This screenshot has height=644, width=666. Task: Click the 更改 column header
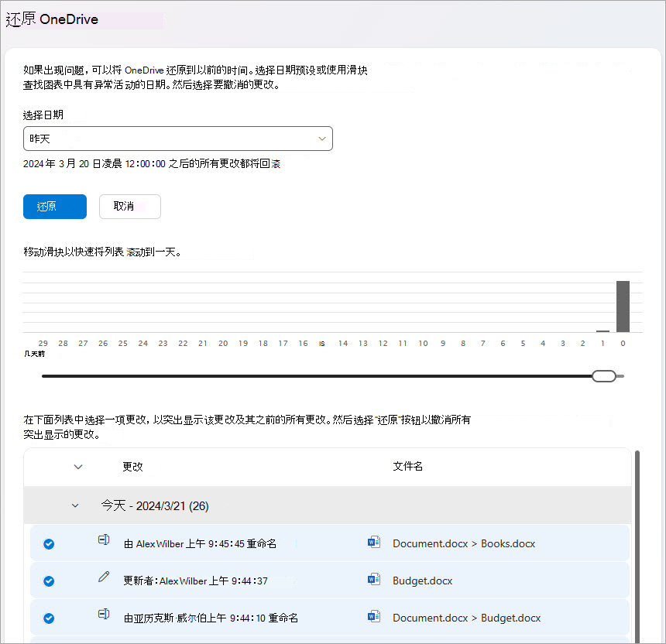coord(133,467)
